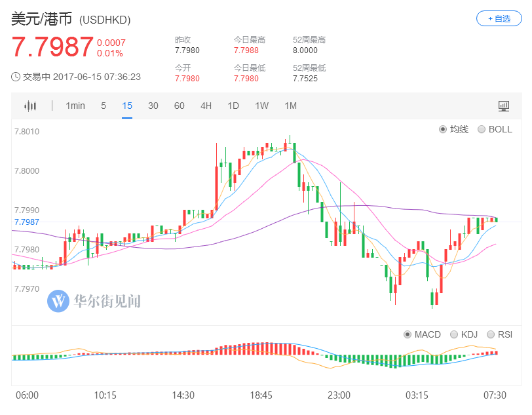Add USDHKD via the 自选 button
532x415 pixels.
(x=499, y=19)
